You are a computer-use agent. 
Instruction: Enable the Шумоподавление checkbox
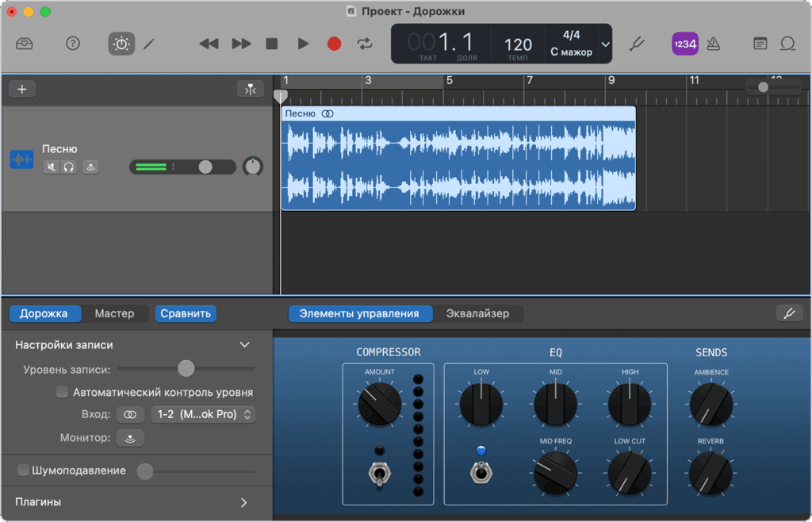click(23, 470)
